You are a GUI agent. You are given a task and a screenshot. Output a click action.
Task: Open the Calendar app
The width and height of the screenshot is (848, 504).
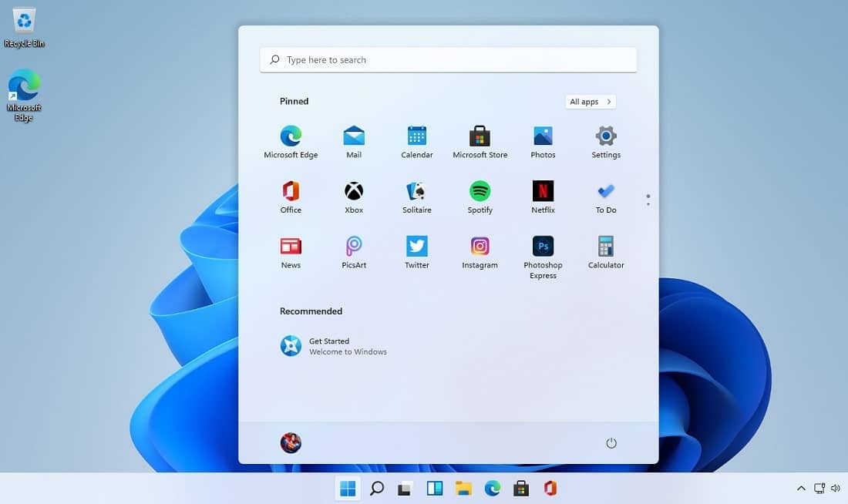(x=417, y=143)
